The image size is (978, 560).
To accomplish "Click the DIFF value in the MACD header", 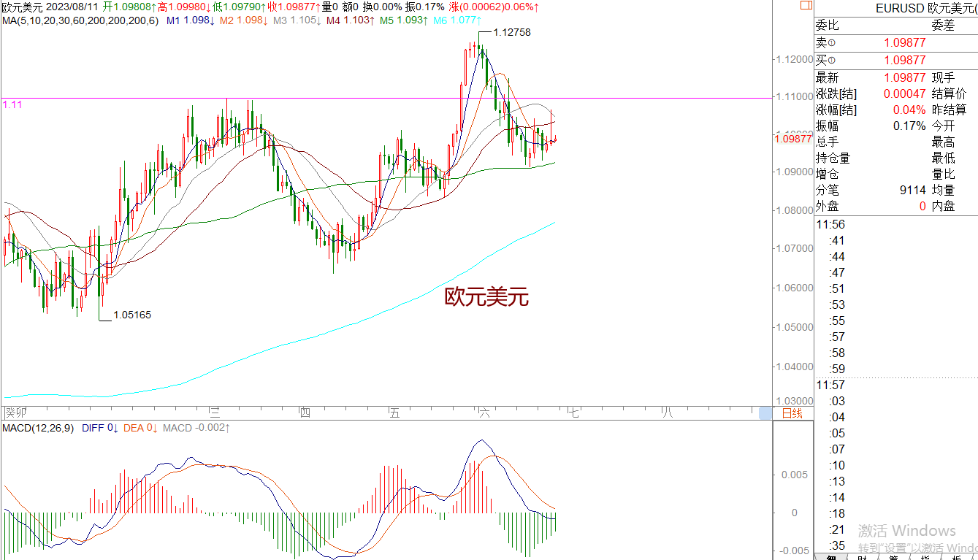I will (100, 428).
